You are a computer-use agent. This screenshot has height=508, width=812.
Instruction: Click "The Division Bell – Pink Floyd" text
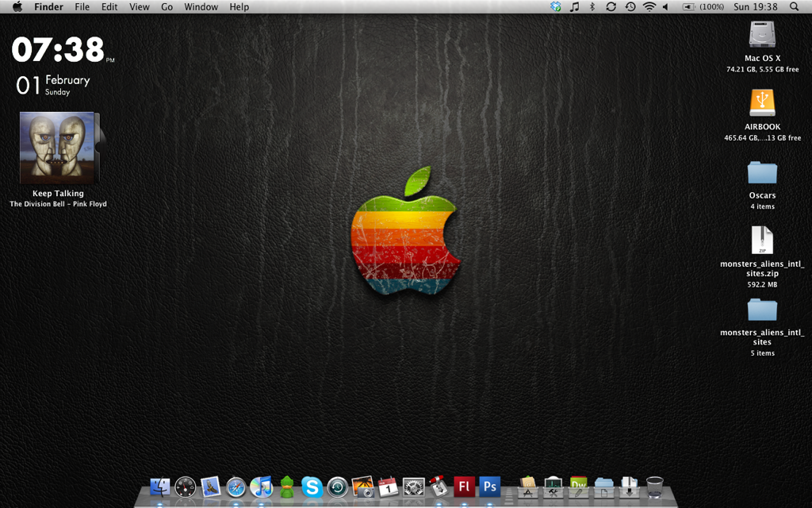(58, 204)
